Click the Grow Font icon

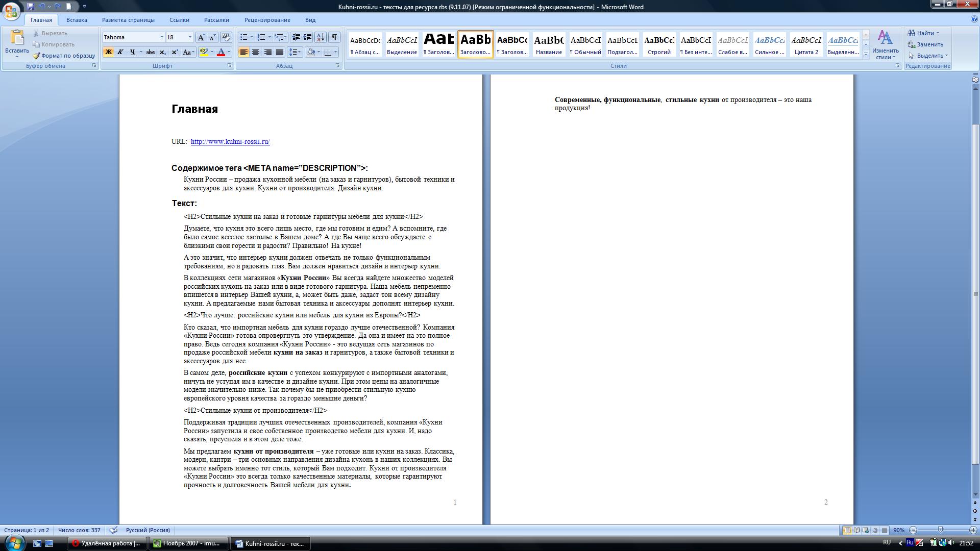(x=202, y=37)
